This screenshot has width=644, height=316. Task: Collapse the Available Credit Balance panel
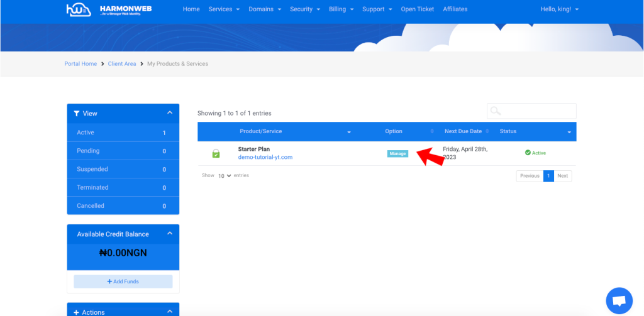[169, 234]
